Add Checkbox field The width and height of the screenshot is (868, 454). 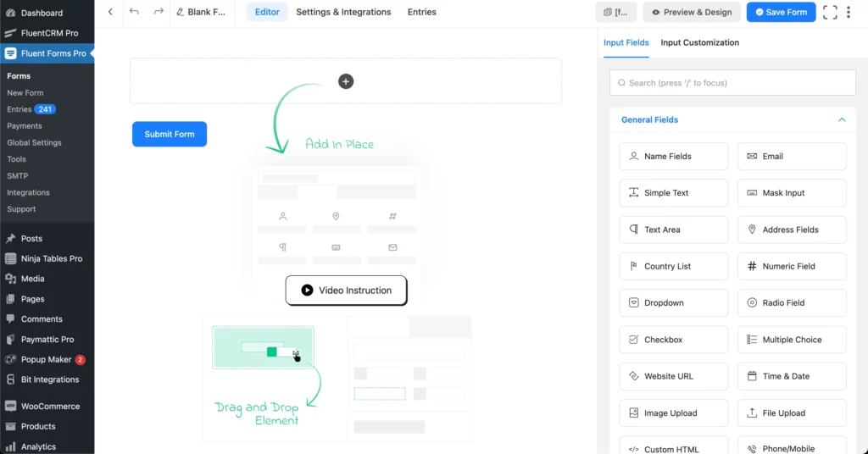pos(673,340)
